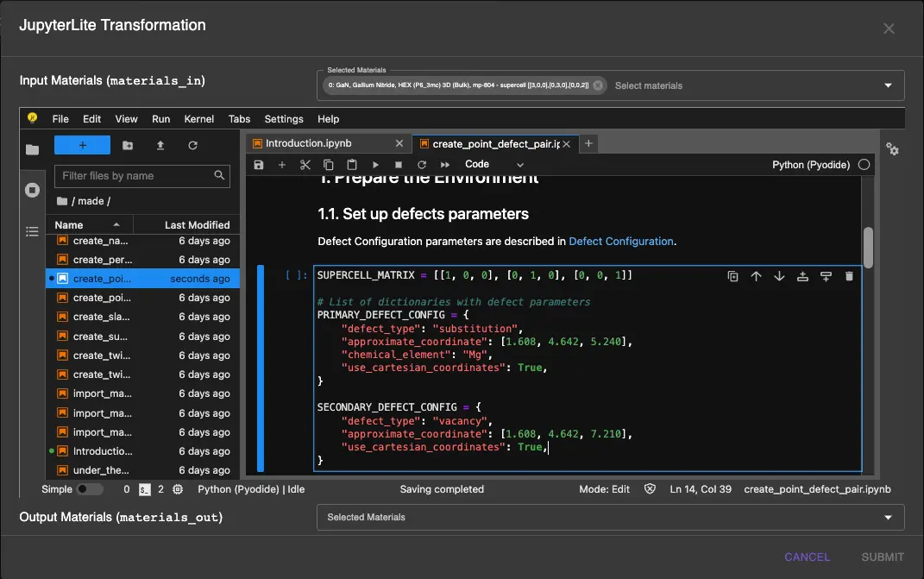924x579 pixels.
Task: Expand the Output Materials dropdown
Action: pyautogui.click(x=888, y=518)
